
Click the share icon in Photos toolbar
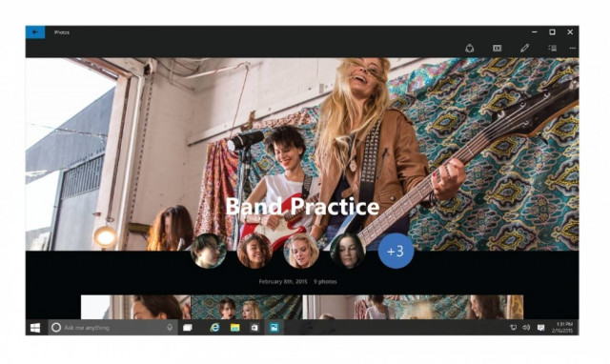pos(470,49)
